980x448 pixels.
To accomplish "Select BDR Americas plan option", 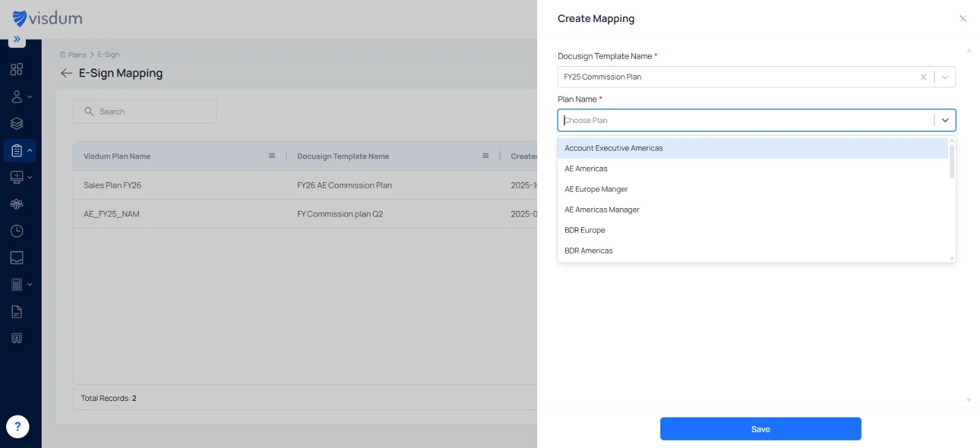I will coord(753,251).
